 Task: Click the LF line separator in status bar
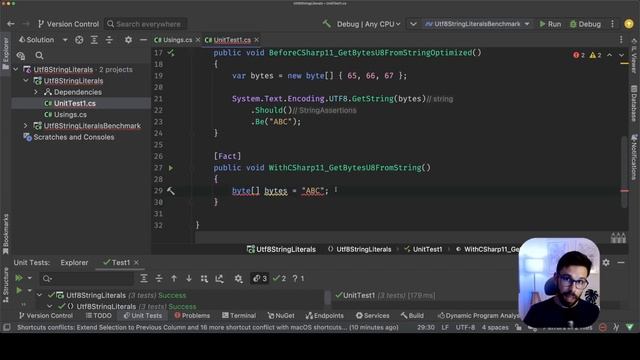[445, 327]
